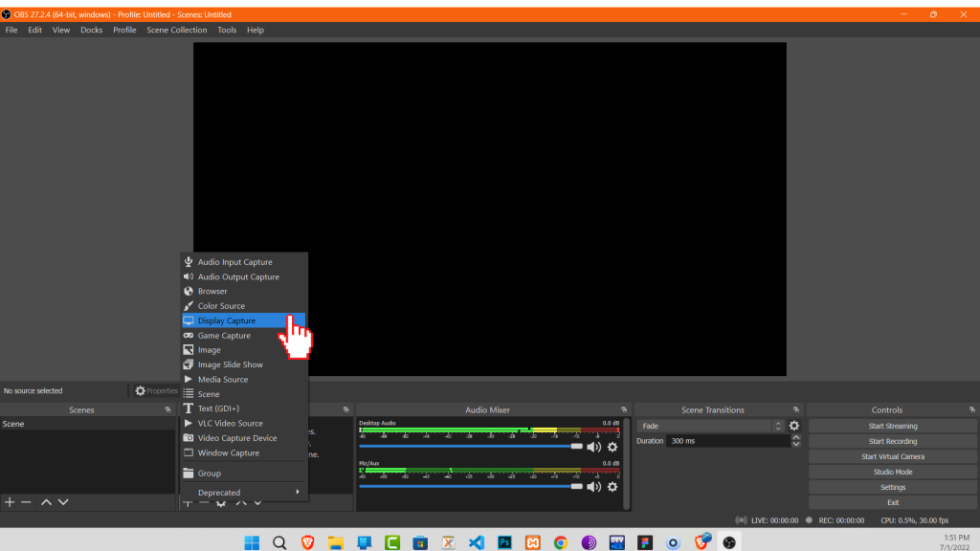Screen dimensions: 980x551
Task: Open the Docks menu
Action: coord(91,30)
